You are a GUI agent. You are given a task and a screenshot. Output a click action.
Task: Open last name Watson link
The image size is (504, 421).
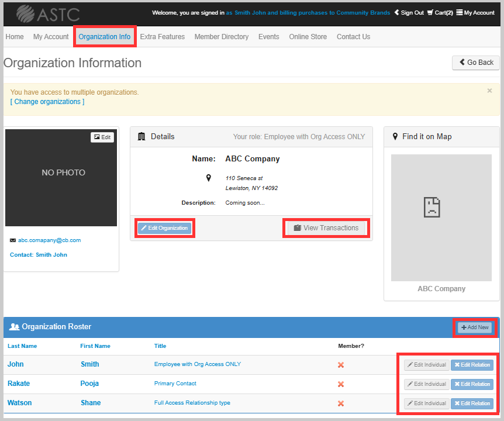point(20,403)
